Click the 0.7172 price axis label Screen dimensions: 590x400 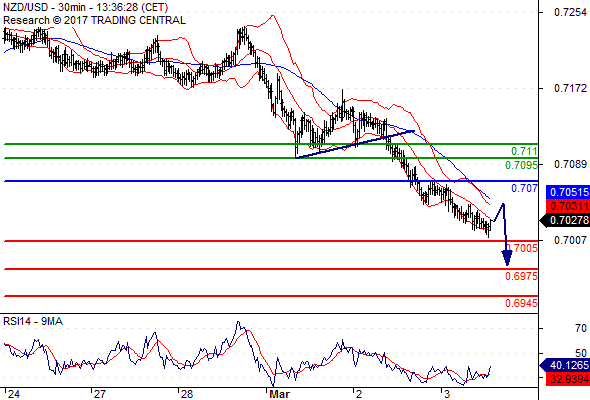coord(570,88)
